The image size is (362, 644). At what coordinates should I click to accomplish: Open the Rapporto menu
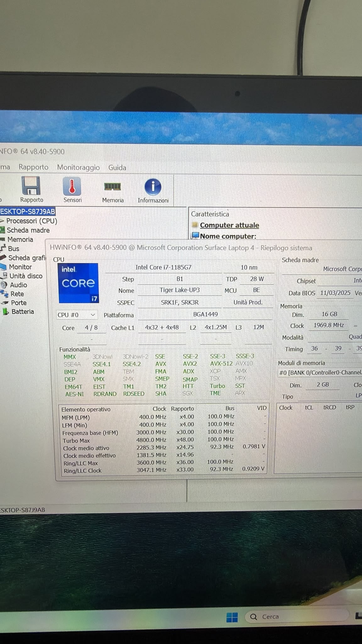point(33,167)
